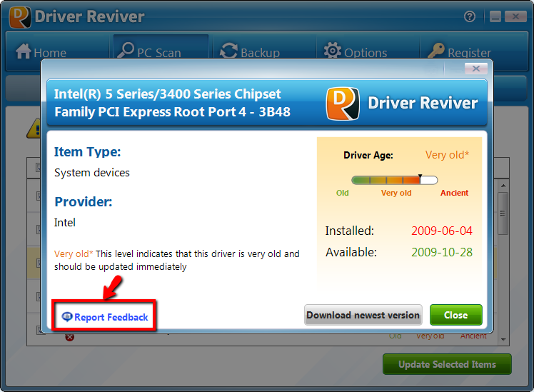Dismiss the dialog using the X button

tap(475, 69)
